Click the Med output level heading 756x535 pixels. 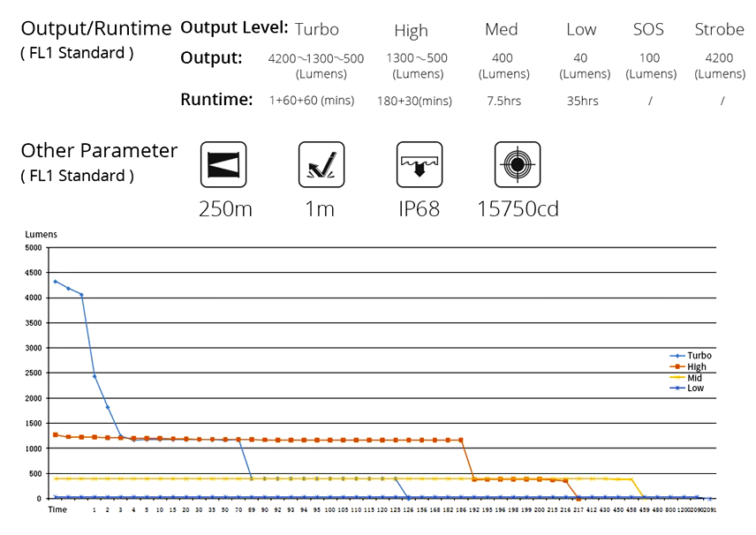point(502,29)
